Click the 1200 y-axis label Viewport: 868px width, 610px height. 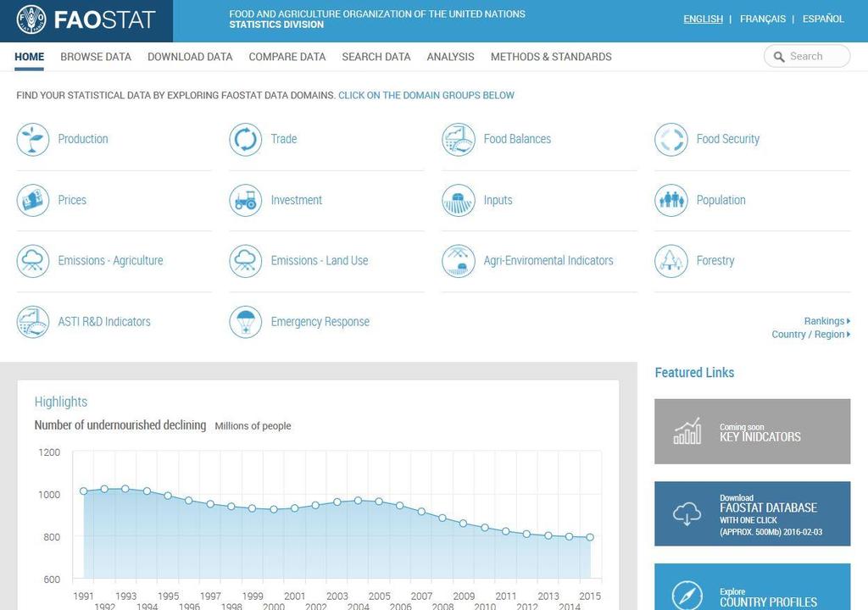(49, 452)
